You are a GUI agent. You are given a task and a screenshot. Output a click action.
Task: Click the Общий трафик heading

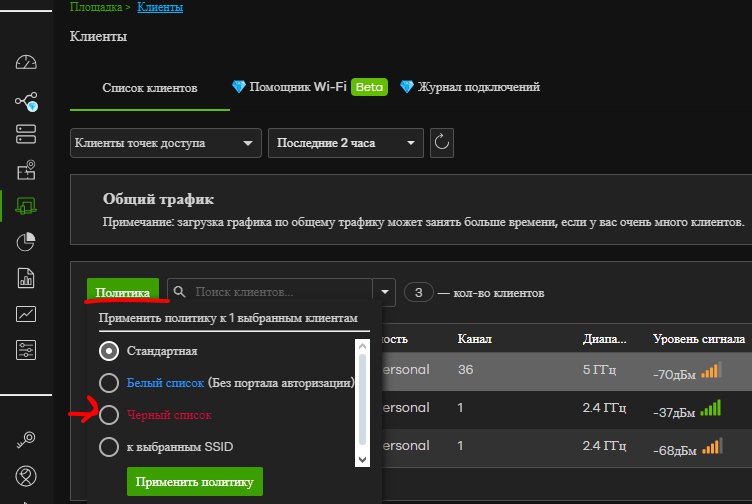tap(158, 199)
